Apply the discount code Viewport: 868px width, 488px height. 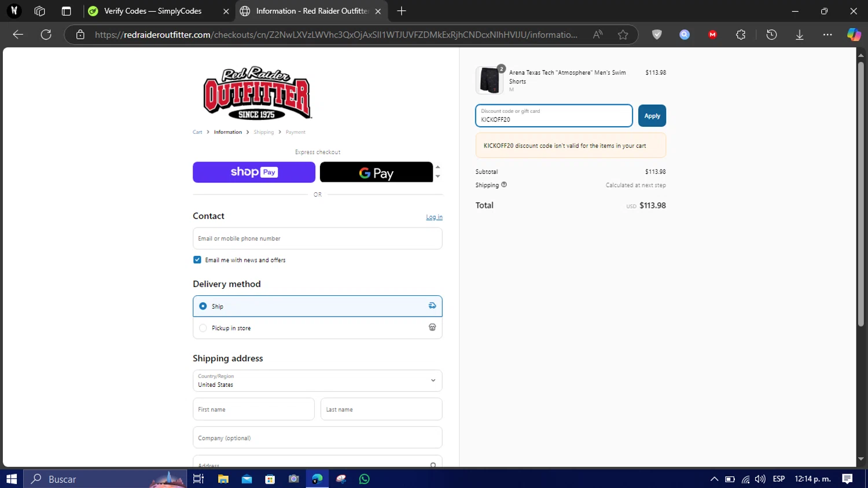tap(652, 116)
